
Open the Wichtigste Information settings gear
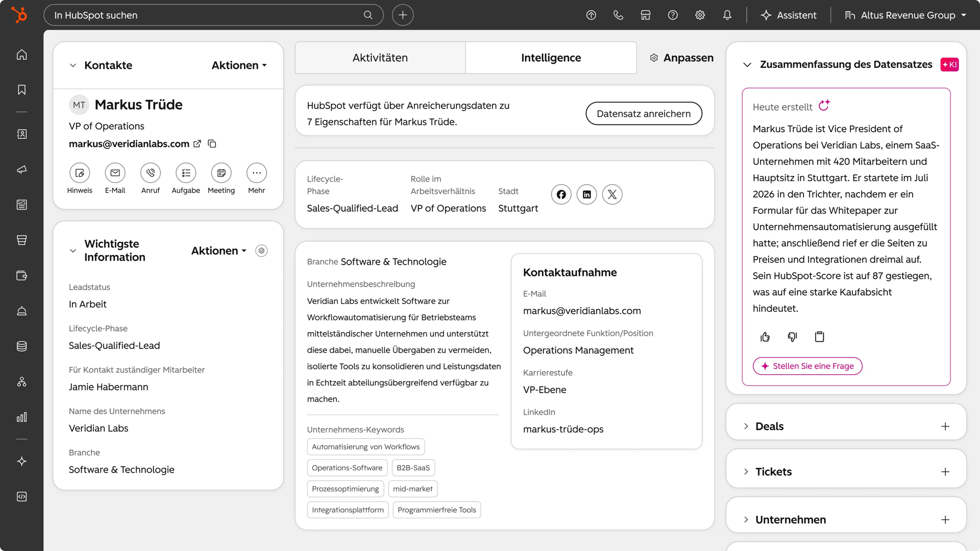click(261, 251)
